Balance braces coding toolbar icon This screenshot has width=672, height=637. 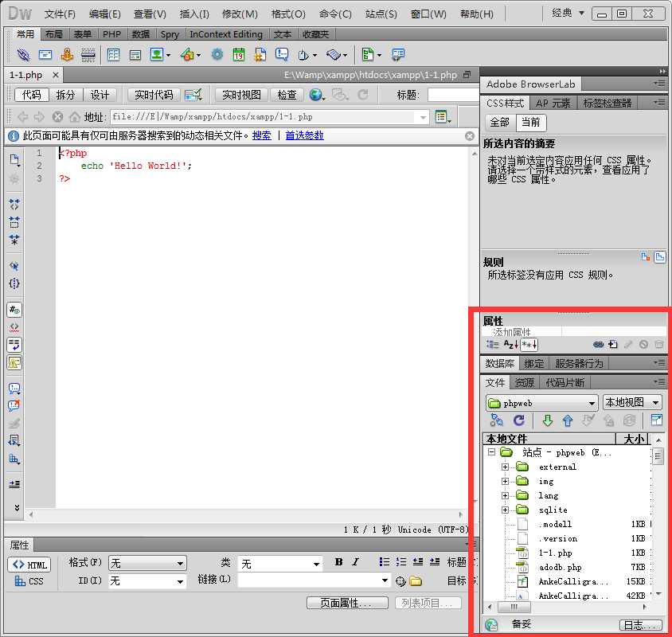point(14,283)
